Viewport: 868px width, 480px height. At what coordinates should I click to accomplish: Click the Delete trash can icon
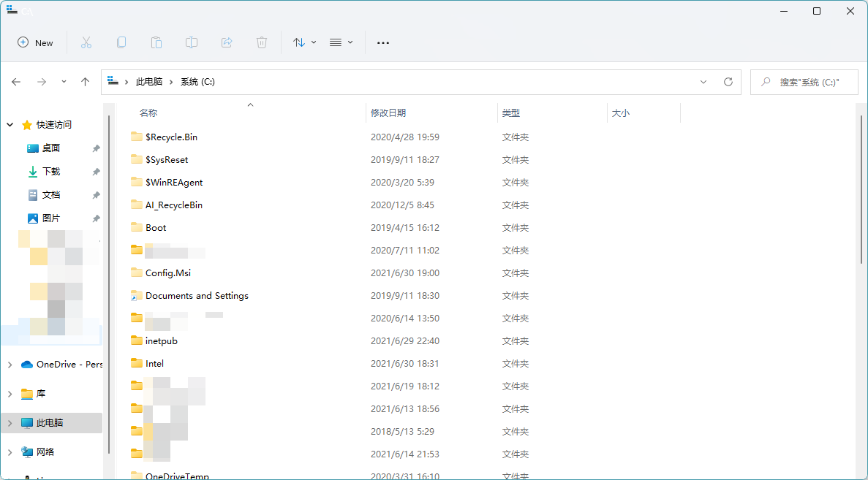coord(262,42)
